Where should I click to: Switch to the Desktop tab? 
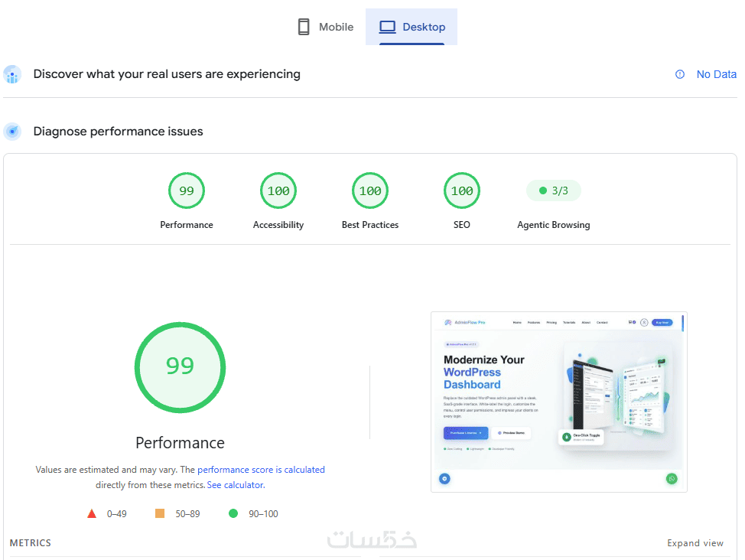tap(412, 27)
